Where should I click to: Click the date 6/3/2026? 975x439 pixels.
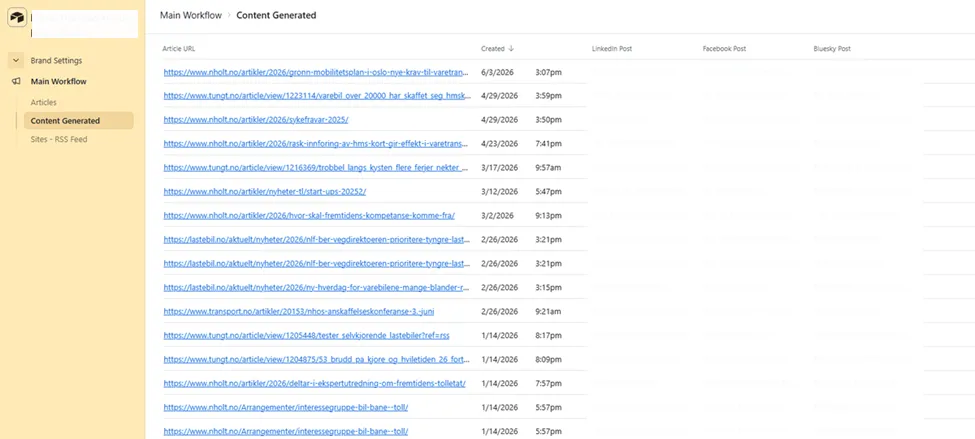click(x=496, y=72)
